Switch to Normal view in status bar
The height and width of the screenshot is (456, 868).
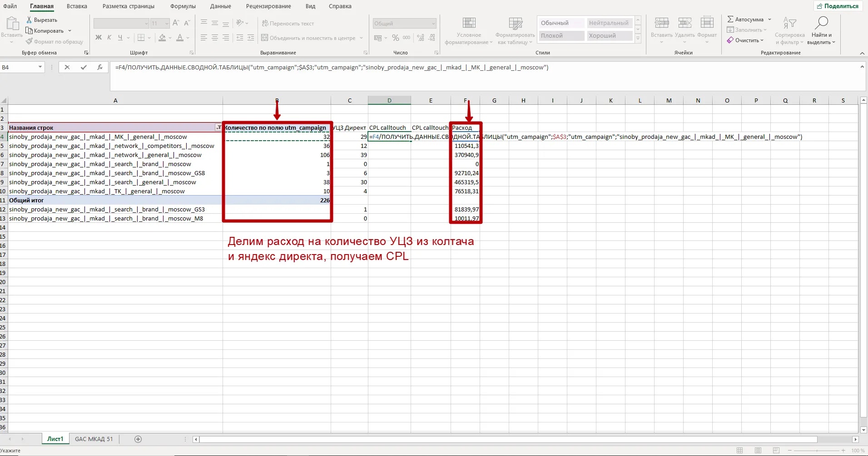point(740,450)
